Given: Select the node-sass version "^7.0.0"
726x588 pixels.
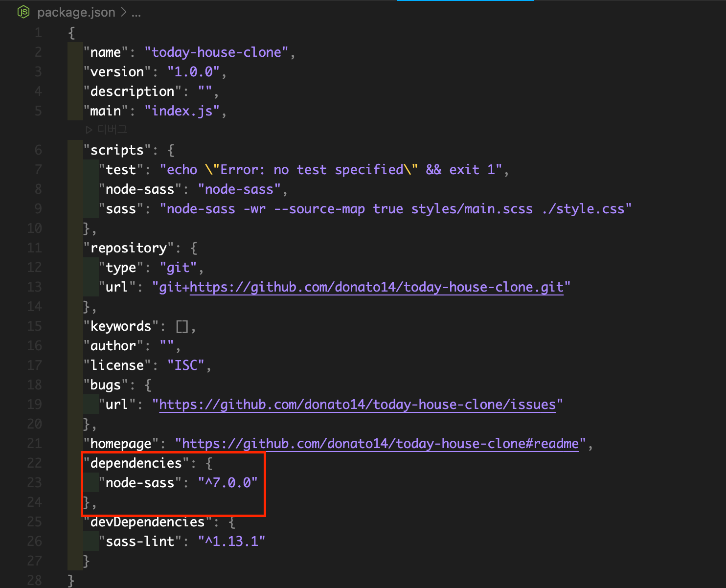Looking at the screenshot, I should coord(227,483).
